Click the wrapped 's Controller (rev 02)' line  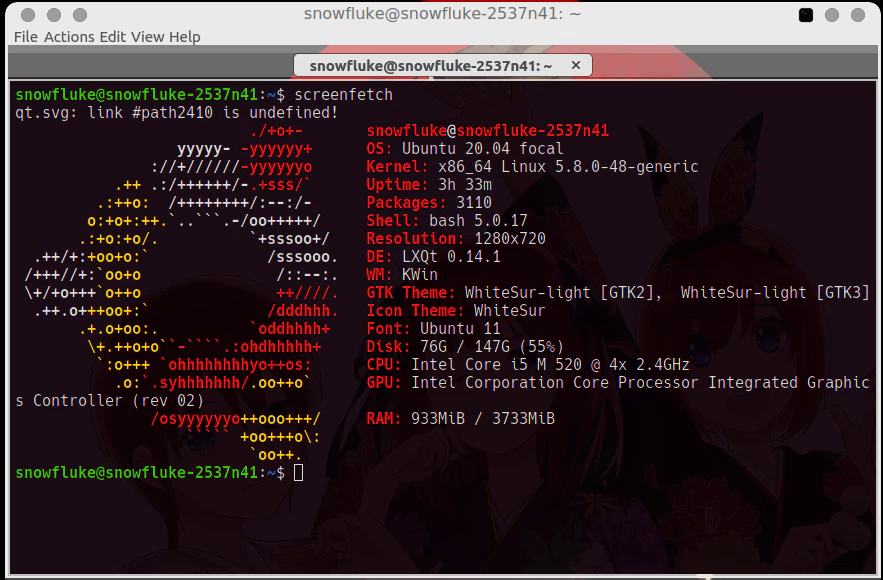point(109,401)
